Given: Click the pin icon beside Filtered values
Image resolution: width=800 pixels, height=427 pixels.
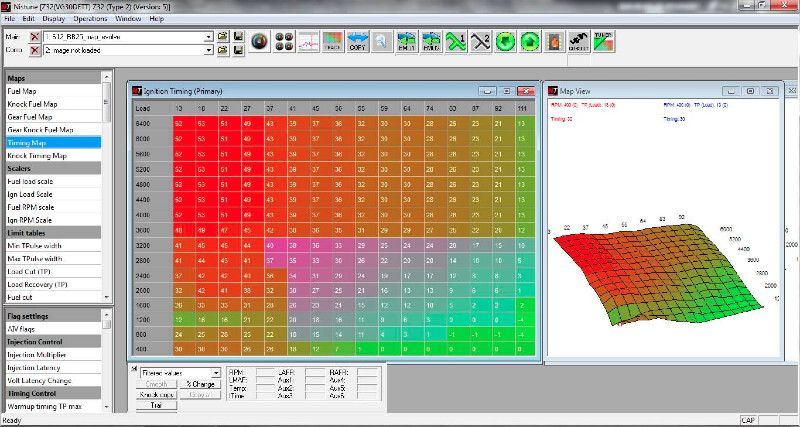Looking at the screenshot, I should pos(134,369).
